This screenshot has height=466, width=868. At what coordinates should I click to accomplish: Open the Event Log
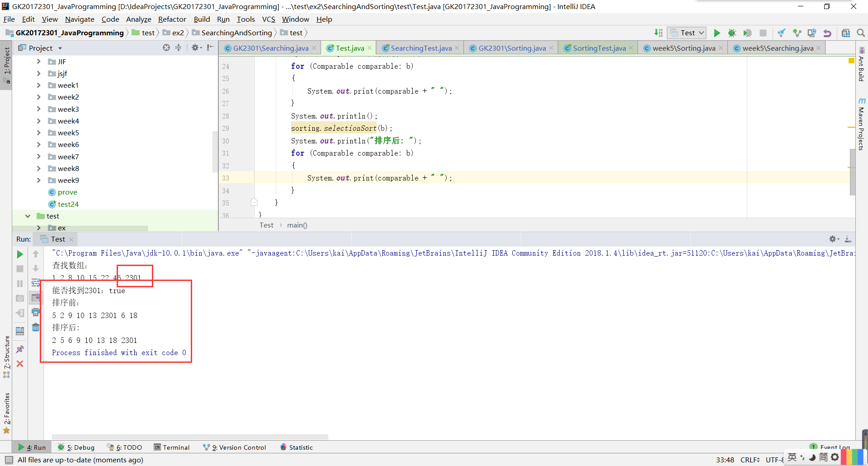click(x=830, y=447)
